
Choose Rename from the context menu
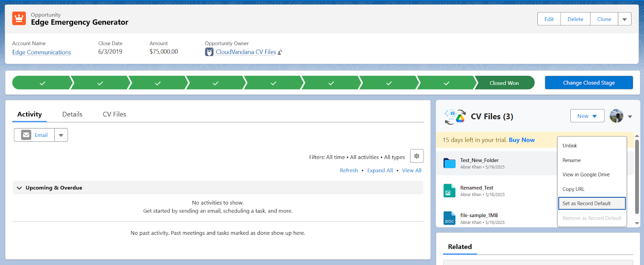point(592,160)
